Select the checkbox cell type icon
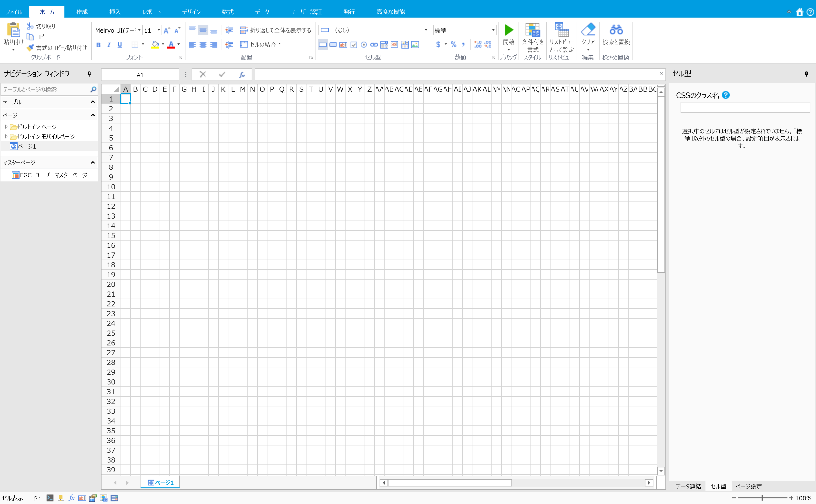Viewport: 816px width, 504px height. point(353,44)
